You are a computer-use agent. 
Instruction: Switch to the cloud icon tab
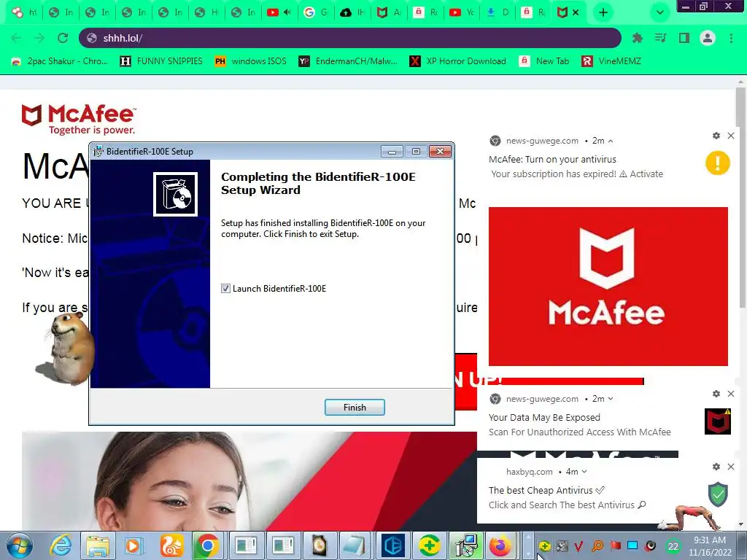(x=353, y=13)
